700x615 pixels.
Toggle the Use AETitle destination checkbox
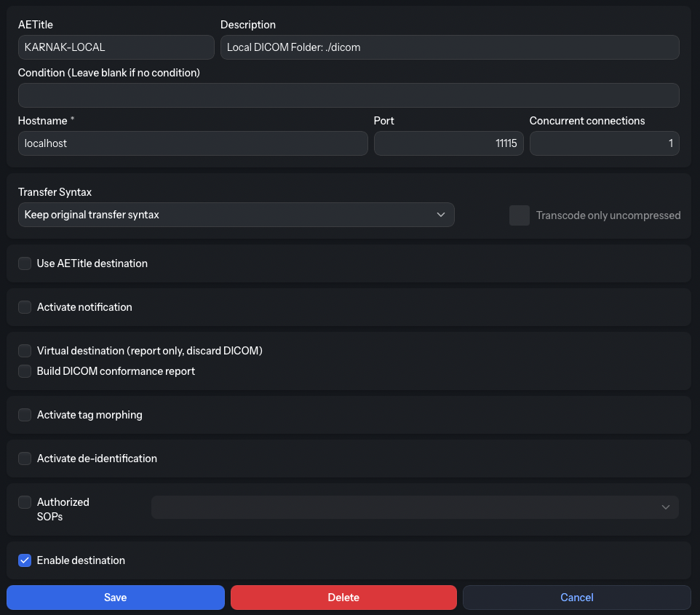[x=25, y=263]
